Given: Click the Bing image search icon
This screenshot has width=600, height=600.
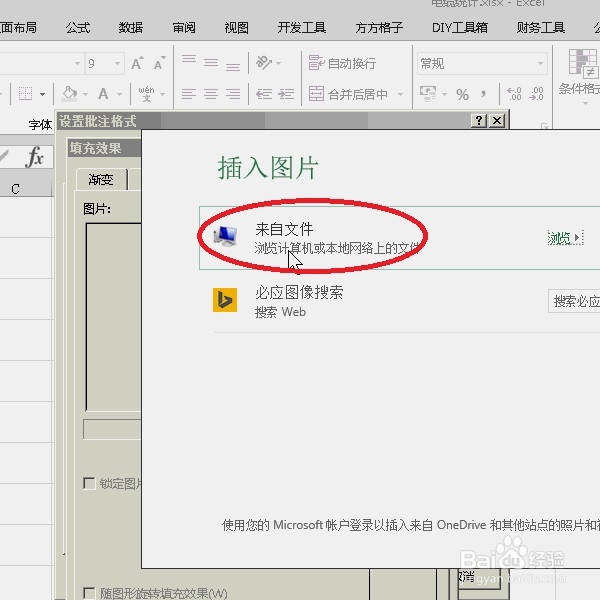Looking at the screenshot, I should [225, 300].
